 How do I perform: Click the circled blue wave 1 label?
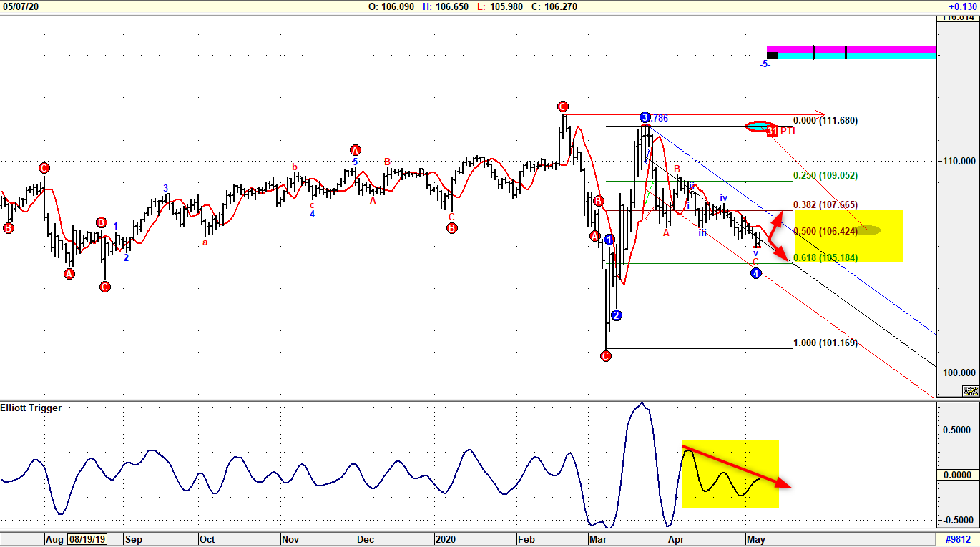tap(609, 240)
